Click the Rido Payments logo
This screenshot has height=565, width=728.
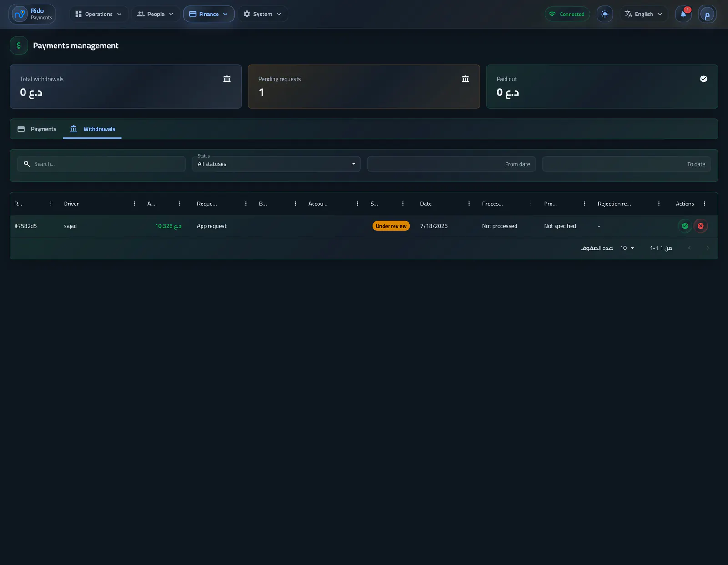(32, 14)
